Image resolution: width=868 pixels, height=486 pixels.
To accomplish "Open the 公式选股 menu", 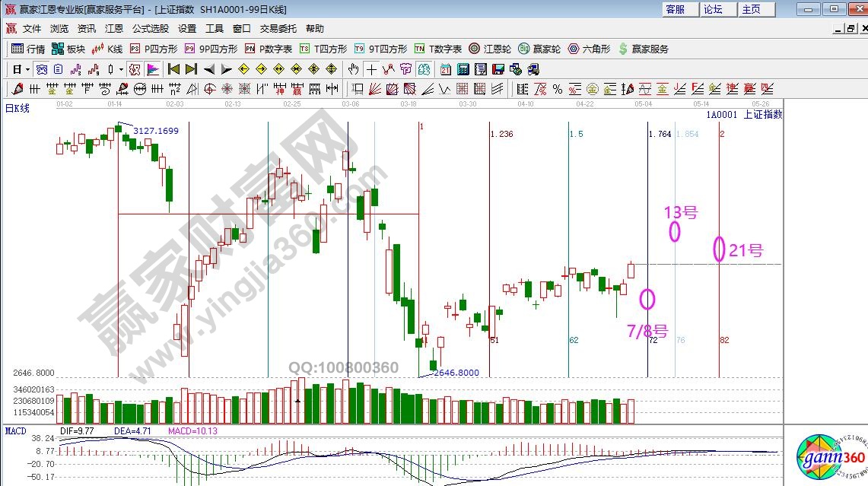I will (x=151, y=29).
